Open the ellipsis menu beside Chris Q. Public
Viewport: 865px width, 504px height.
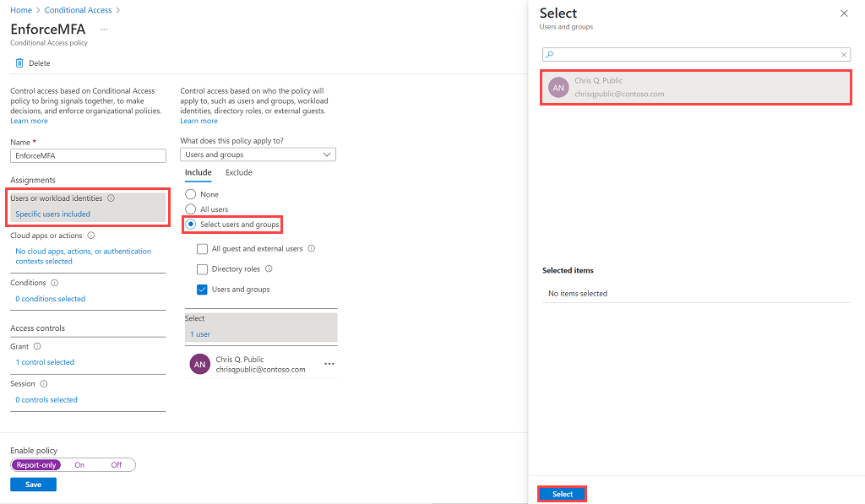pyautogui.click(x=329, y=363)
